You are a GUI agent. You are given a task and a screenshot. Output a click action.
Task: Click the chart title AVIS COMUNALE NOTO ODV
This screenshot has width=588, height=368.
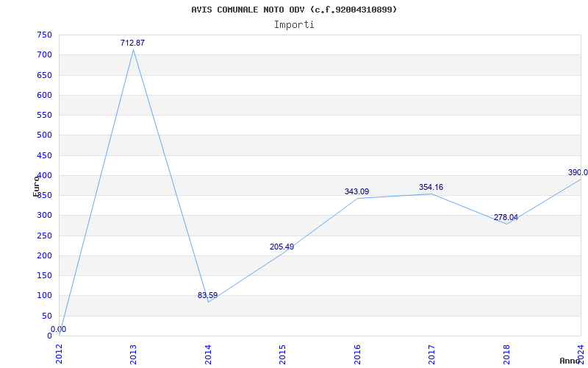tap(293, 10)
